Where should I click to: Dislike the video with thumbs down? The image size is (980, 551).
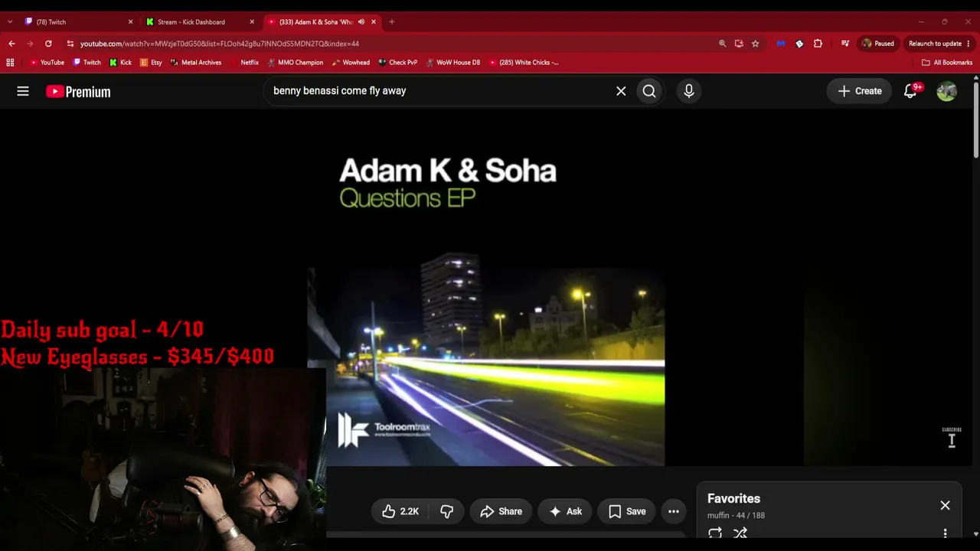click(x=447, y=511)
